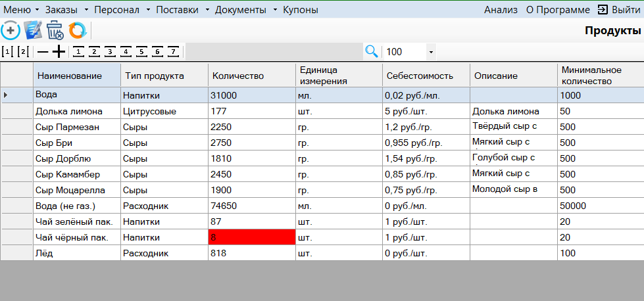644x301 pixels.
Task: Click the delete product trash icon
Action: point(55,30)
